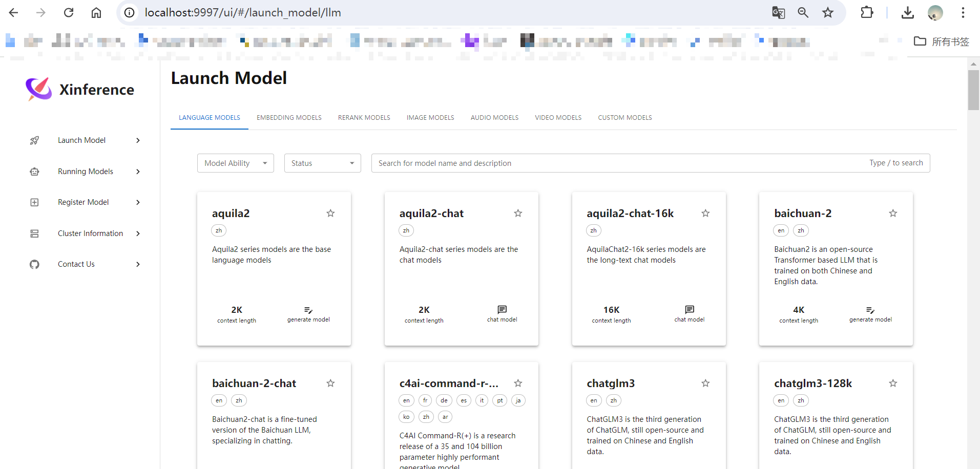Open browser downloads icon
Image resolution: width=980 pixels, height=469 pixels.
(908, 13)
